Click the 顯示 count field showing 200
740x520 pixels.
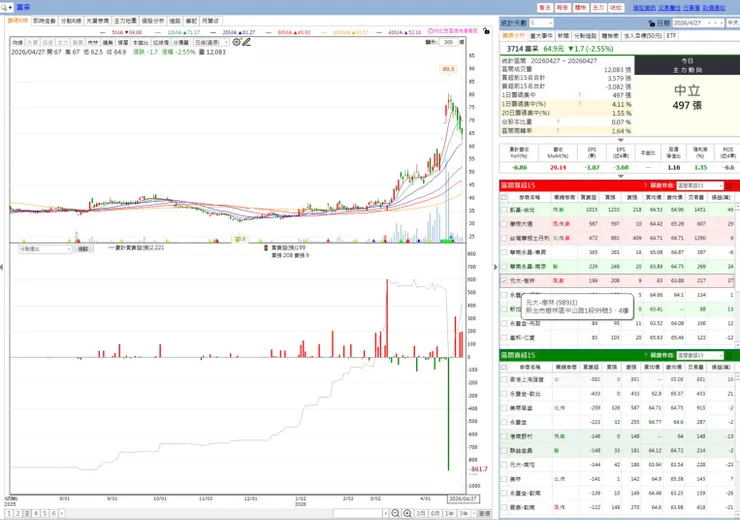[449, 42]
